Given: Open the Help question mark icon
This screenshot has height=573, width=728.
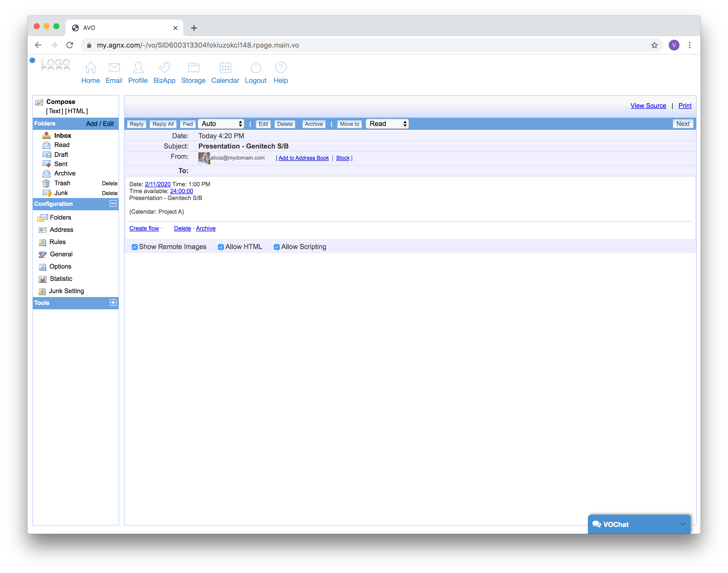Looking at the screenshot, I should click(x=281, y=67).
